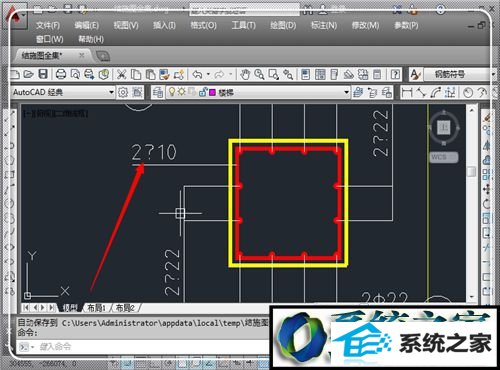Click the Plot printer icon
The height and width of the screenshot is (370, 500).
pyautogui.click(x=61, y=74)
